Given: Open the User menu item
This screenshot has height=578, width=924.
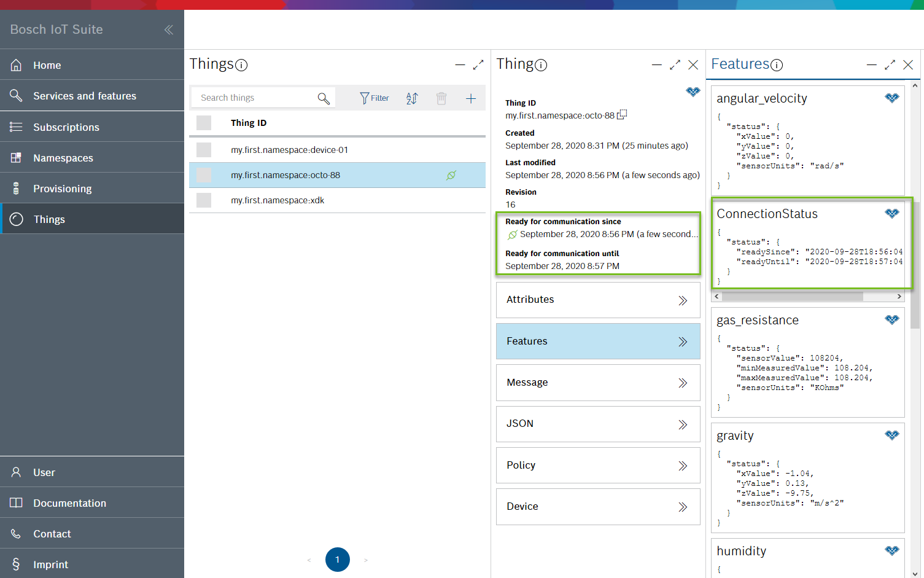Looking at the screenshot, I should point(92,472).
